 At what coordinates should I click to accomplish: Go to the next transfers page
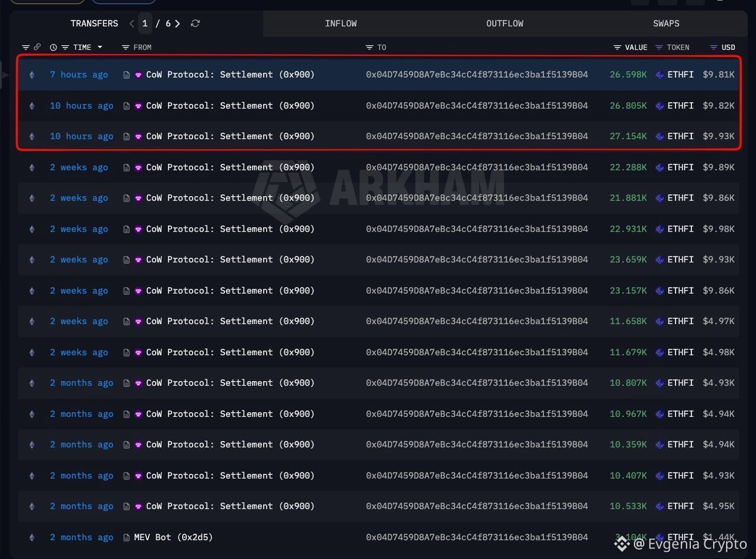pyautogui.click(x=177, y=23)
